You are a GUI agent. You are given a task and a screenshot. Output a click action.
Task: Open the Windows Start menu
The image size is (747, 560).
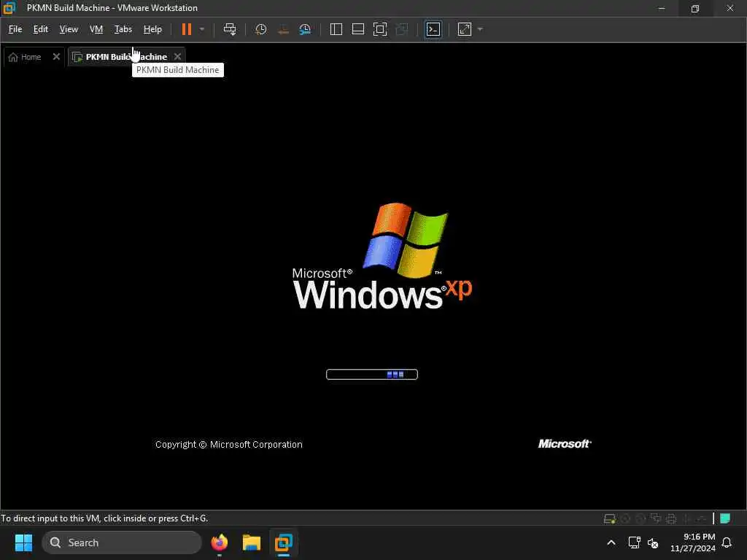[x=23, y=542]
